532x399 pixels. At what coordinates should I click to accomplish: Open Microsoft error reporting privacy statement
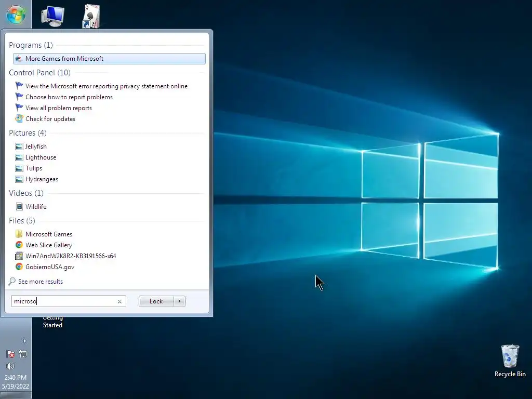[x=106, y=86]
